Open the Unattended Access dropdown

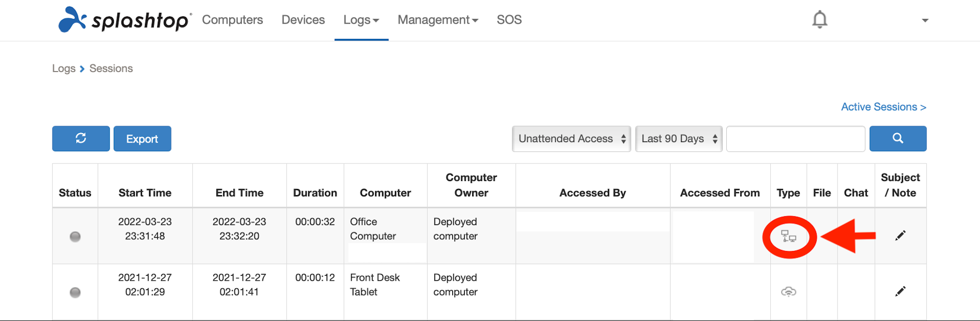click(x=572, y=139)
